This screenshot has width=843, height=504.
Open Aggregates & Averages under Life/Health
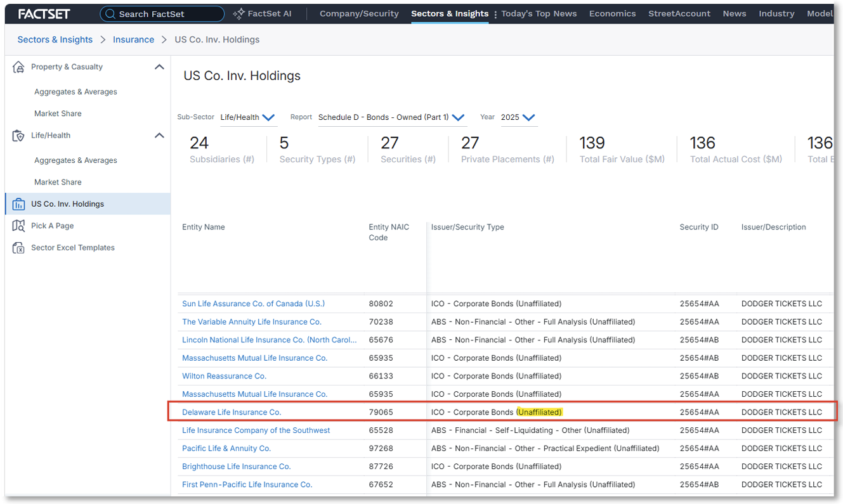75,160
